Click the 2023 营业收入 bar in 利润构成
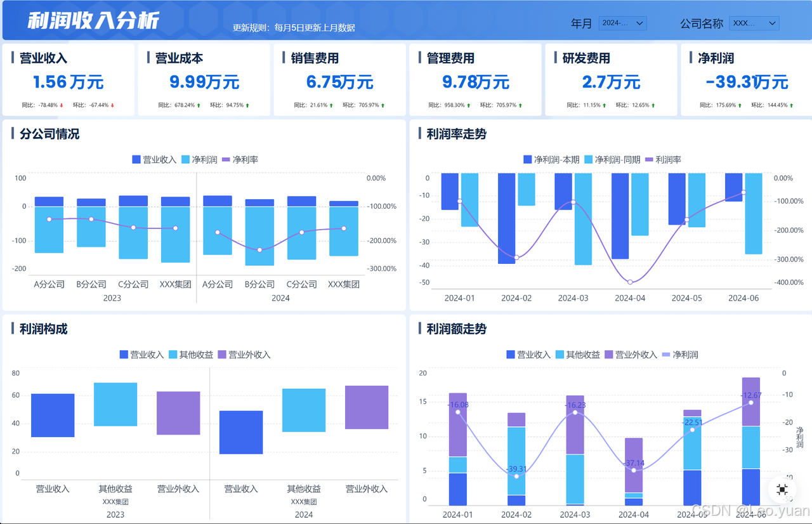 point(53,416)
